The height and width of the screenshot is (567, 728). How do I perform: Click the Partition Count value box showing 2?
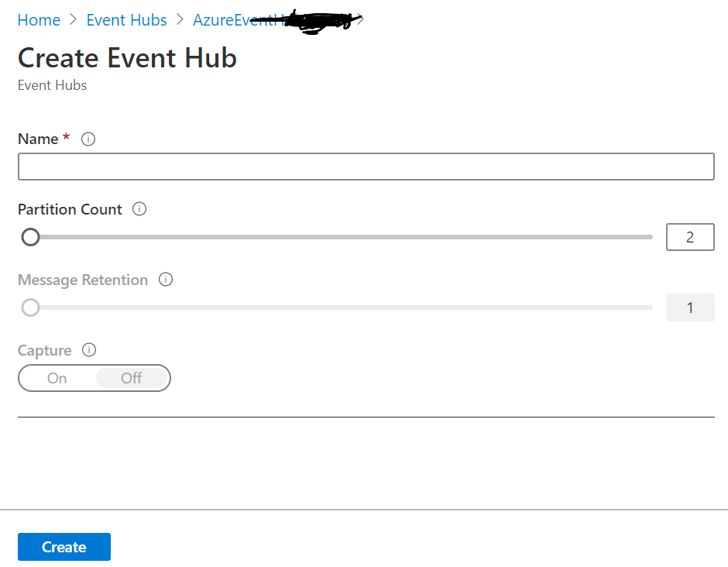(x=689, y=237)
